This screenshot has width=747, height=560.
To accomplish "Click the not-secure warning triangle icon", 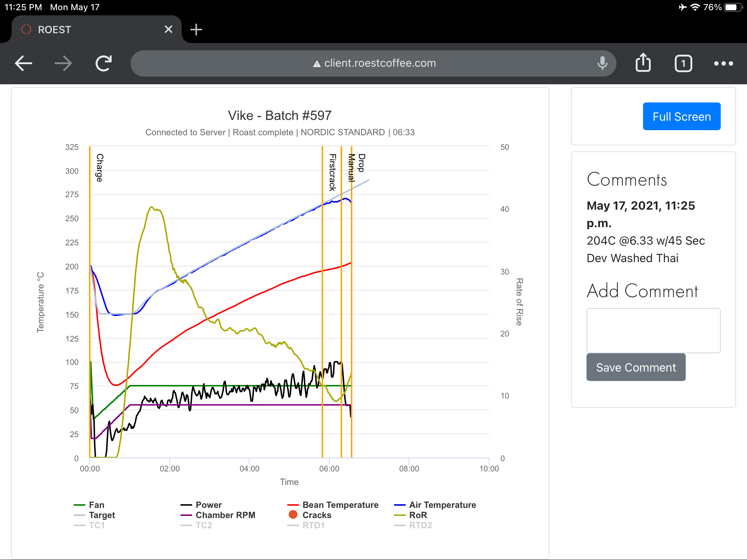I will point(317,64).
